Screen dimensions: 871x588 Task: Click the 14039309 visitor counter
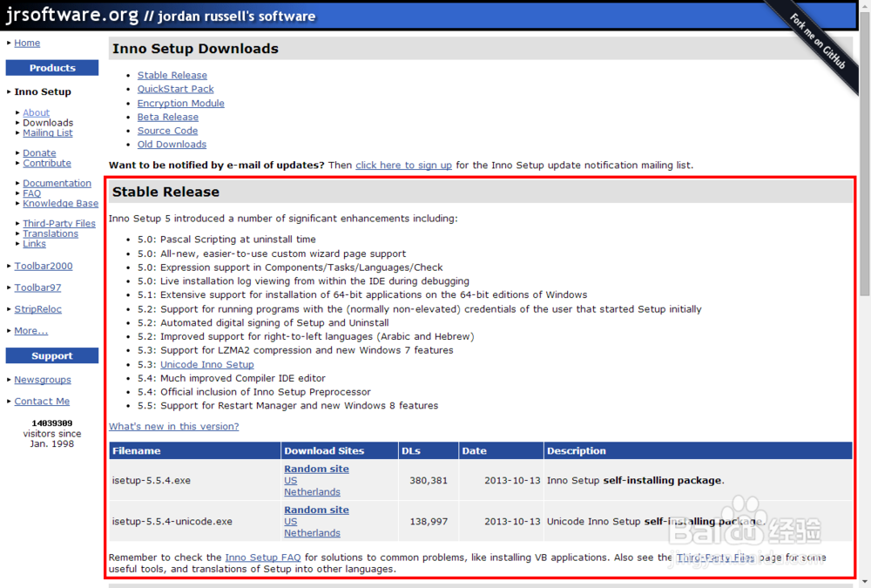pyautogui.click(x=51, y=423)
